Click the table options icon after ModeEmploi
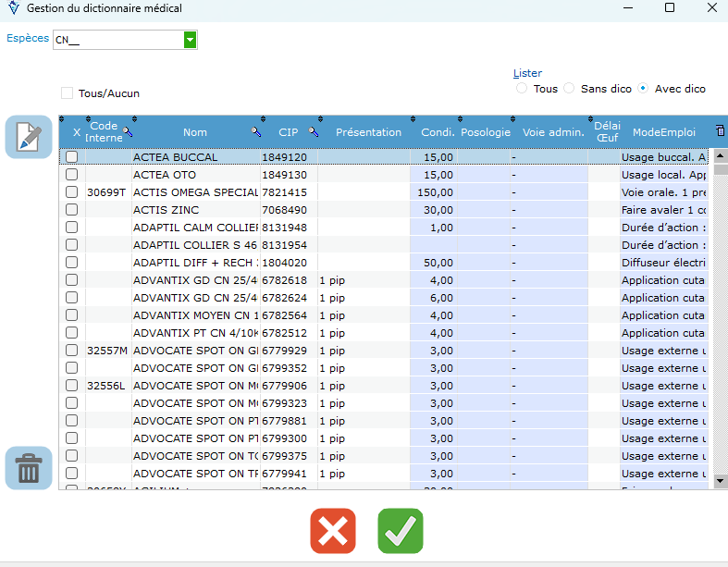 pos(720,130)
